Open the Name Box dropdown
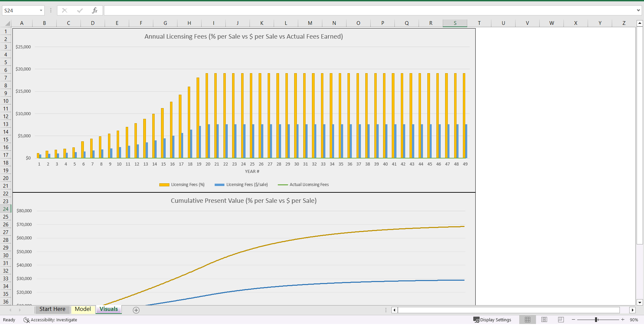The width and height of the screenshot is (644, 325). pyautogui.click(x=41, y=10)
